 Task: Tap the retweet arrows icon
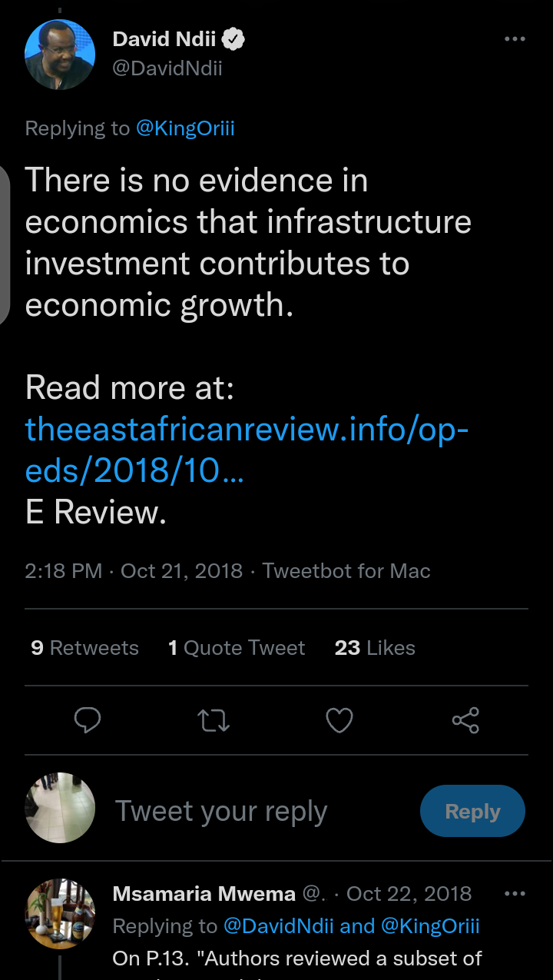tap(213, 720)
